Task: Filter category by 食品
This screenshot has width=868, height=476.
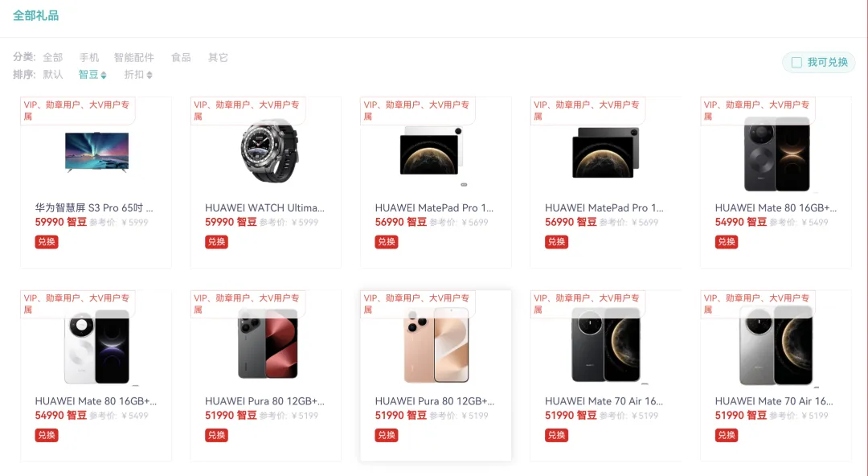Action: (x=181, y=57)
